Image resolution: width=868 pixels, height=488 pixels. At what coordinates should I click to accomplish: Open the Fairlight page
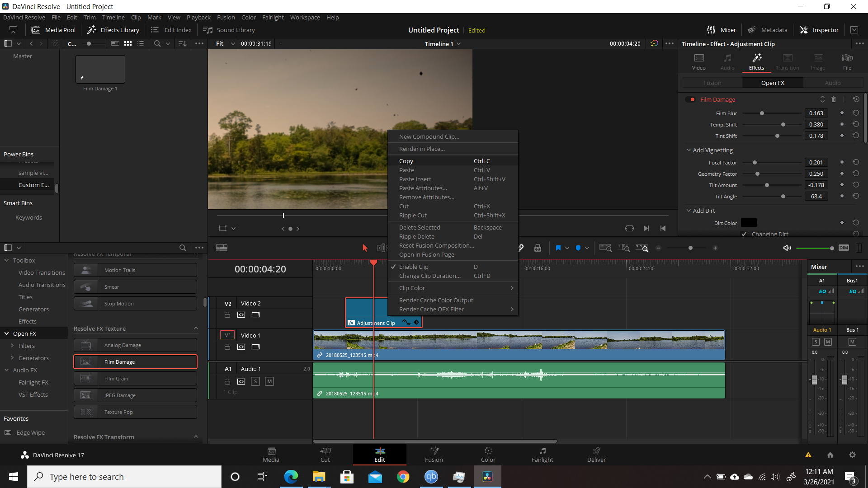click(542, 455)
